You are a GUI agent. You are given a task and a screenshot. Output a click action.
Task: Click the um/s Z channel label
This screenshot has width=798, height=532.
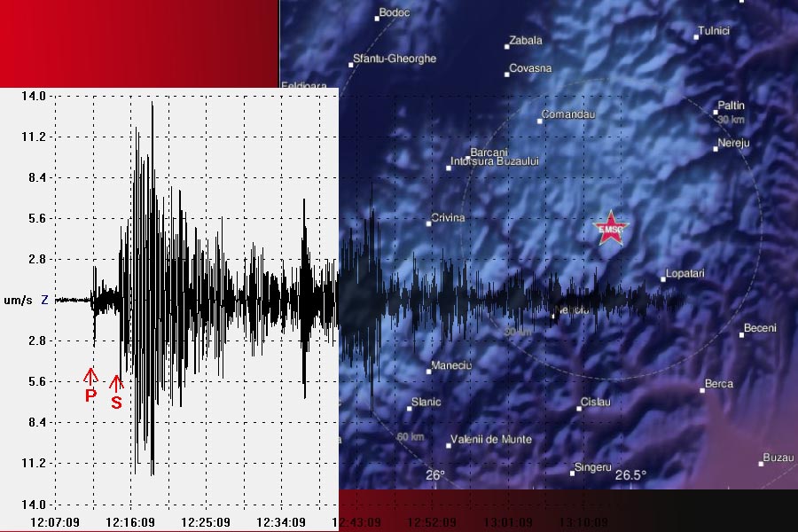pyautogui.click(x=26, y=301)
